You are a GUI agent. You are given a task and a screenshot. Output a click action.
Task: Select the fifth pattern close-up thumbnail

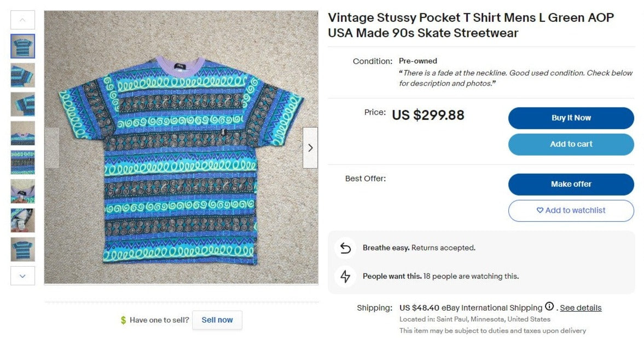point(23,162)
